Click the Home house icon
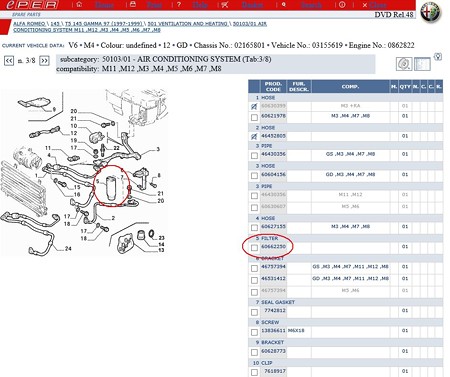This screenshot has width=450, height=377. [x=79, y=4]
